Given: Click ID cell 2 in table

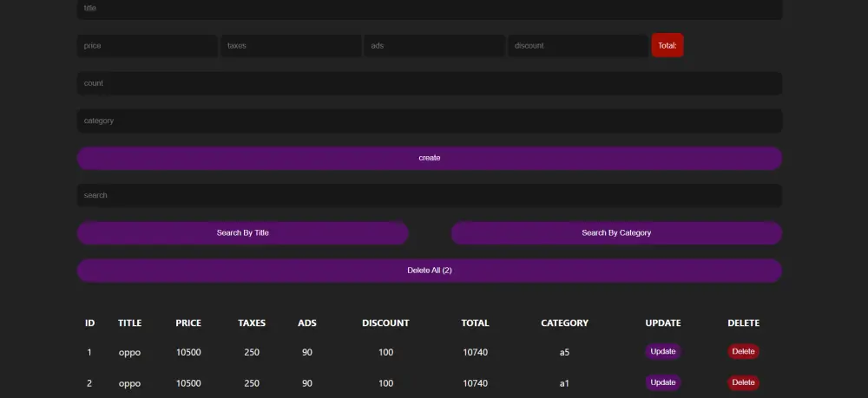Looking at the screenshot, I should click(89, 383).
